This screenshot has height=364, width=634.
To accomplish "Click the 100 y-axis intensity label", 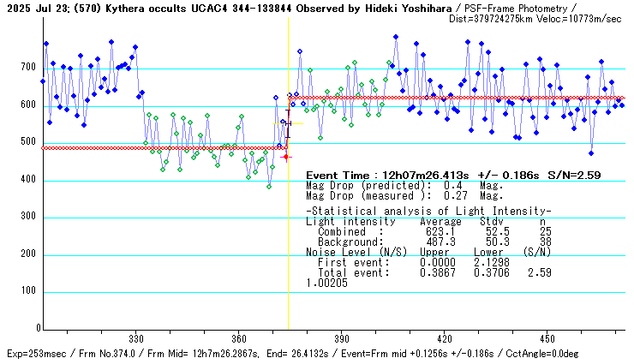I will pyautogui.click(x=27, y=292).
